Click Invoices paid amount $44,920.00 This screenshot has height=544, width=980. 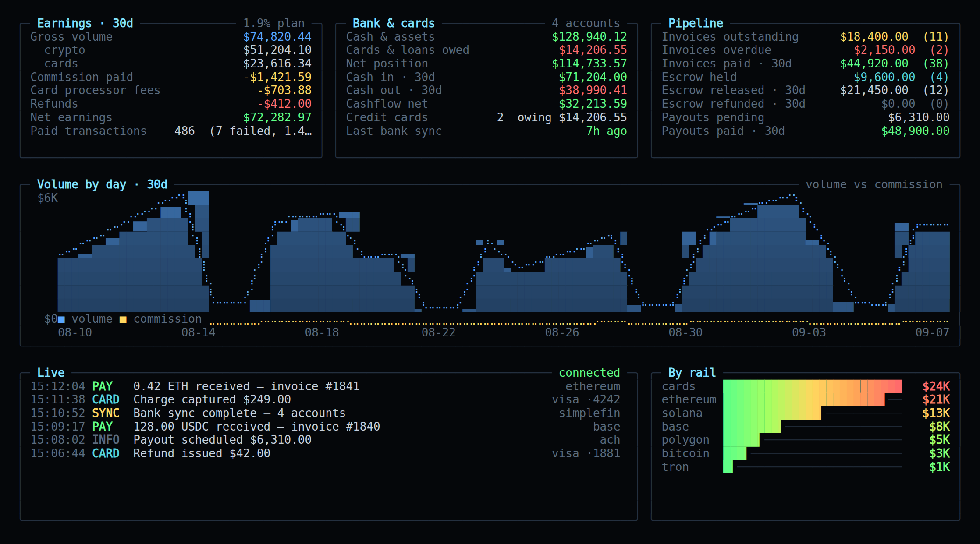874,64
